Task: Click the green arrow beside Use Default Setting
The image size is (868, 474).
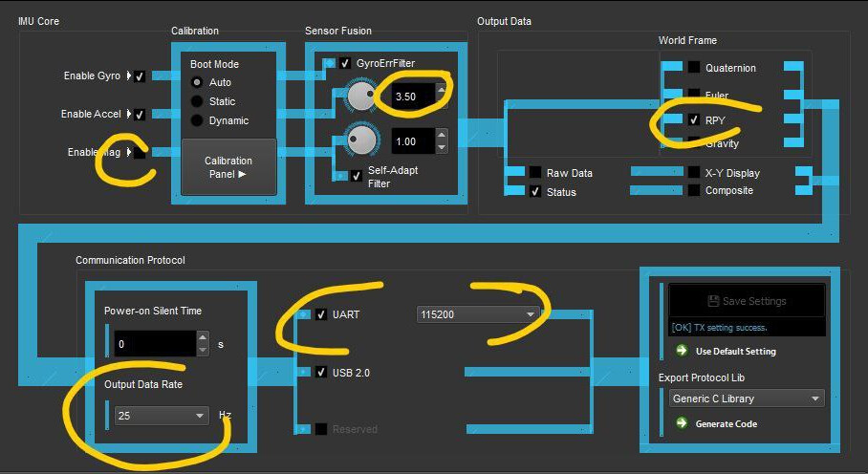Action: [x=682, y=351]
